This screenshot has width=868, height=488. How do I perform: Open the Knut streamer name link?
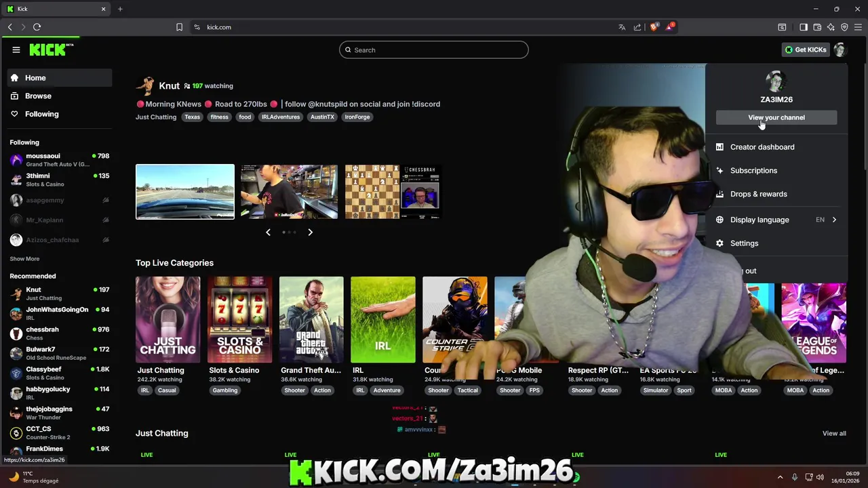[169, 85]
